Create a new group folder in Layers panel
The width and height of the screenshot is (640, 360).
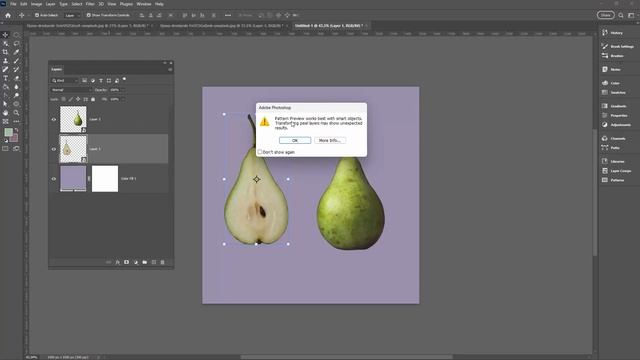pos(144,262)
